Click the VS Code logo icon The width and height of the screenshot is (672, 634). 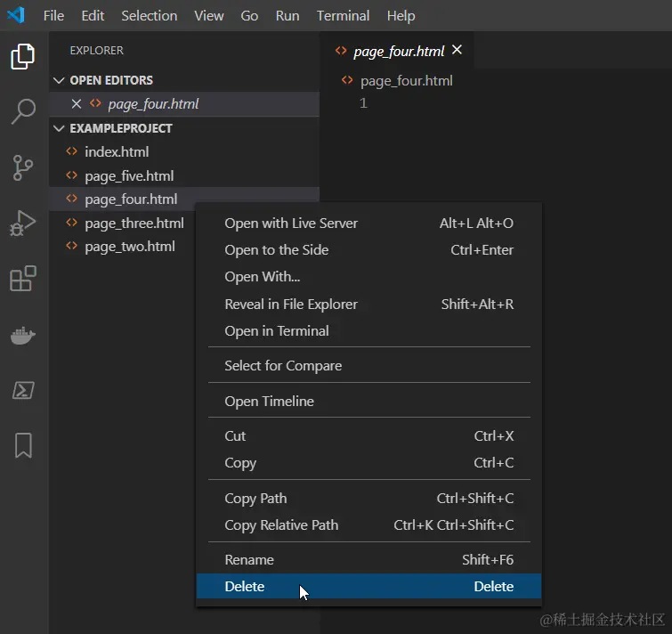click(x=16, y=15)
